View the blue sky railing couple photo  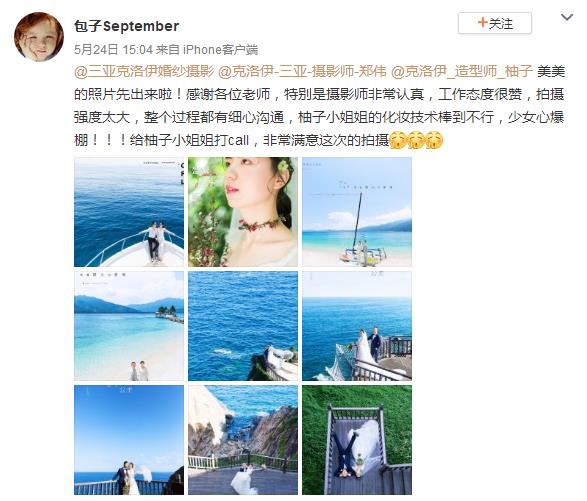129,440
